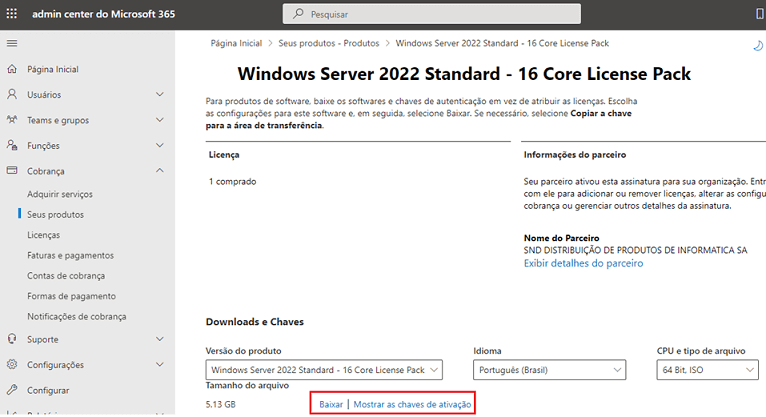This screenshot has height=417, width=766.
Task: Go to Página Inicial breadcrumb
Action: click(x=236, y=43)
